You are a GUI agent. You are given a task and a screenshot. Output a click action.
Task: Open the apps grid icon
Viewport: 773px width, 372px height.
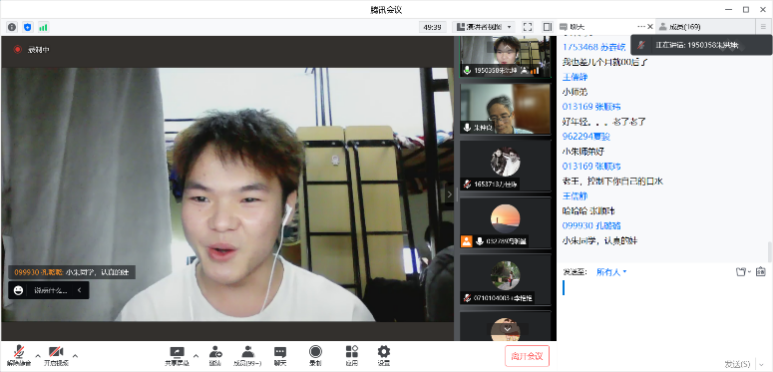351,355
